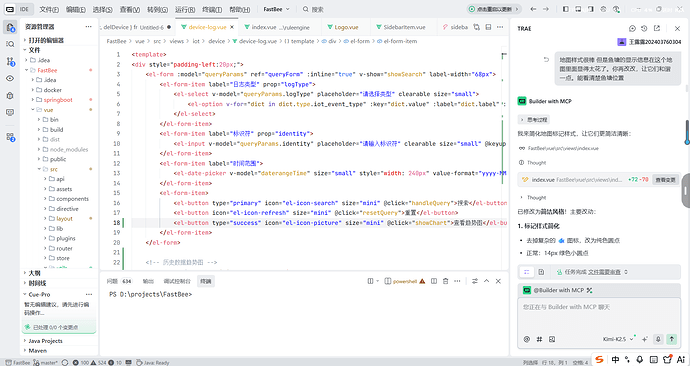Click the 文件需要审查 link in chat
The image size is (690, 366).
pos(604,272)
